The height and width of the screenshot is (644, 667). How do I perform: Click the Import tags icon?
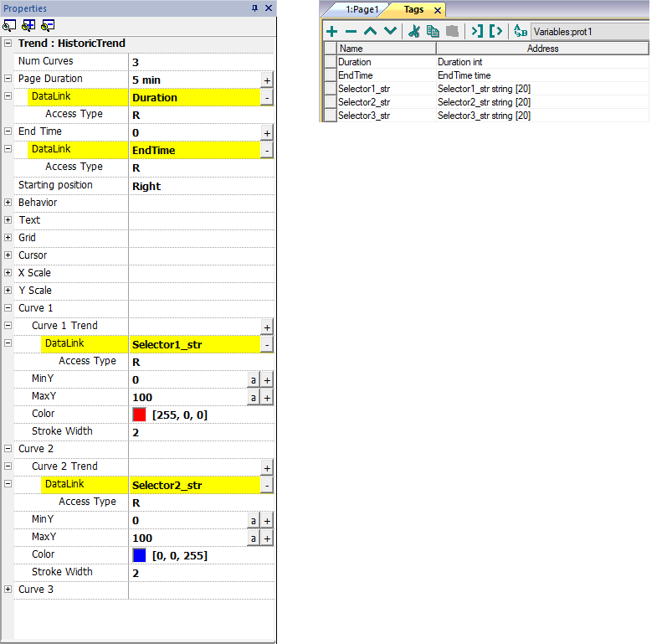(476, 31)
